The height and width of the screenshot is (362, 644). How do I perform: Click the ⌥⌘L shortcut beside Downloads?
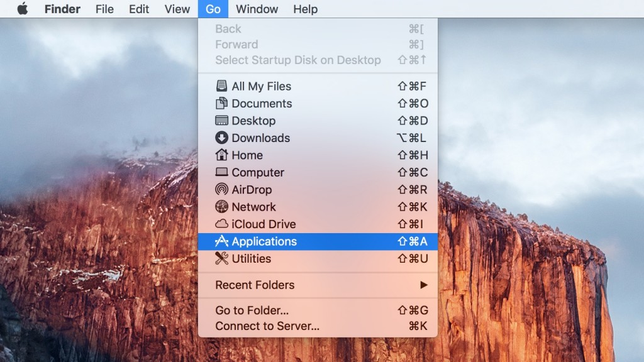click(411, 138)
